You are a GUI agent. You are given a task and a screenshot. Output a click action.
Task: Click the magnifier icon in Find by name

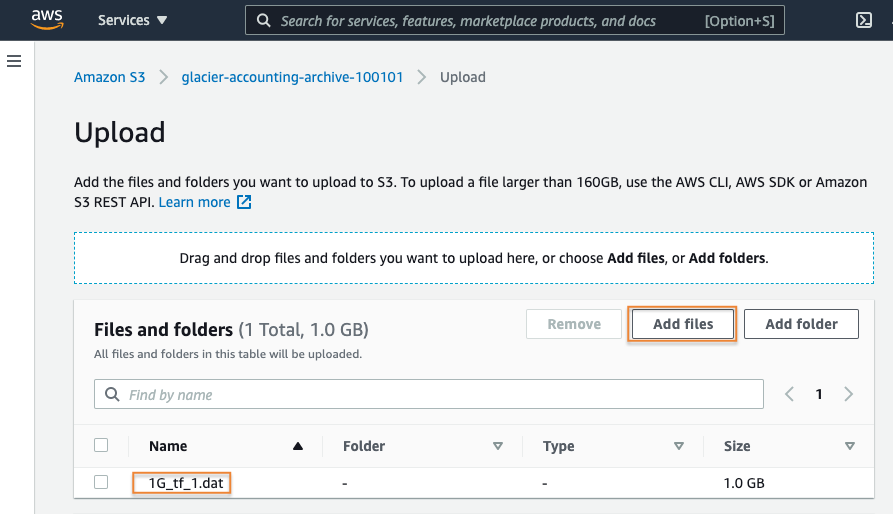112,394
